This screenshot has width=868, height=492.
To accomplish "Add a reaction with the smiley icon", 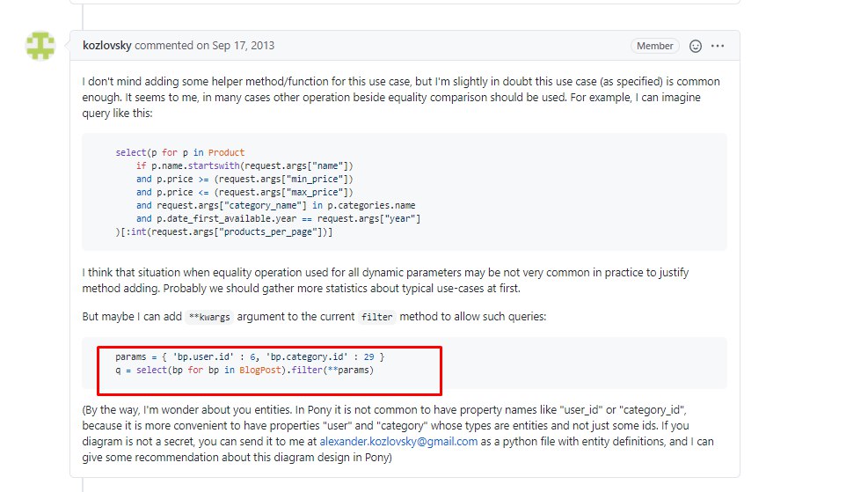I will click(x=696, y=46).
